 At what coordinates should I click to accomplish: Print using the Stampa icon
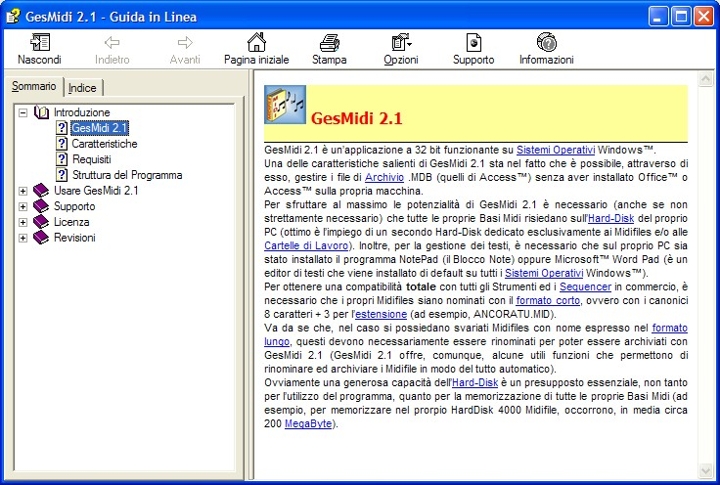(x=329, y=43)
